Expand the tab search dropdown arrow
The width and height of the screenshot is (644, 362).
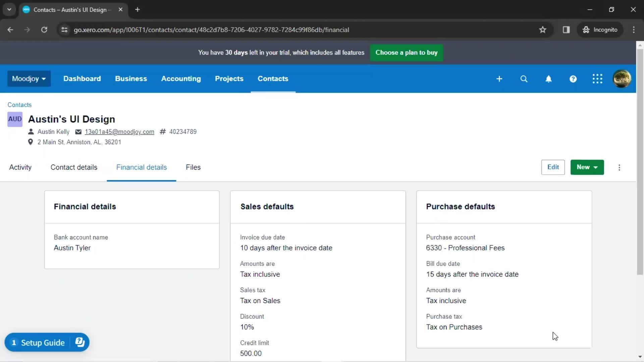click(x=9, y=10)
